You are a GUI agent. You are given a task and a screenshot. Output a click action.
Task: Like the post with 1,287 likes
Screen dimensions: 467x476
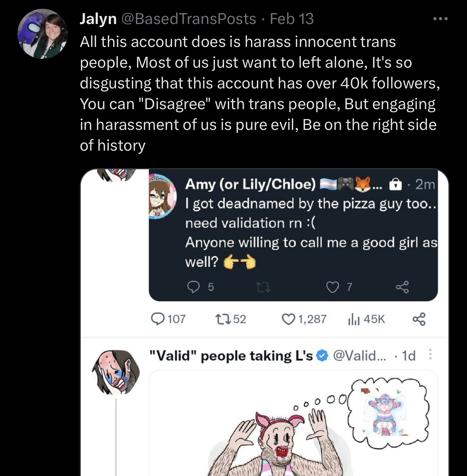(288, 319)
